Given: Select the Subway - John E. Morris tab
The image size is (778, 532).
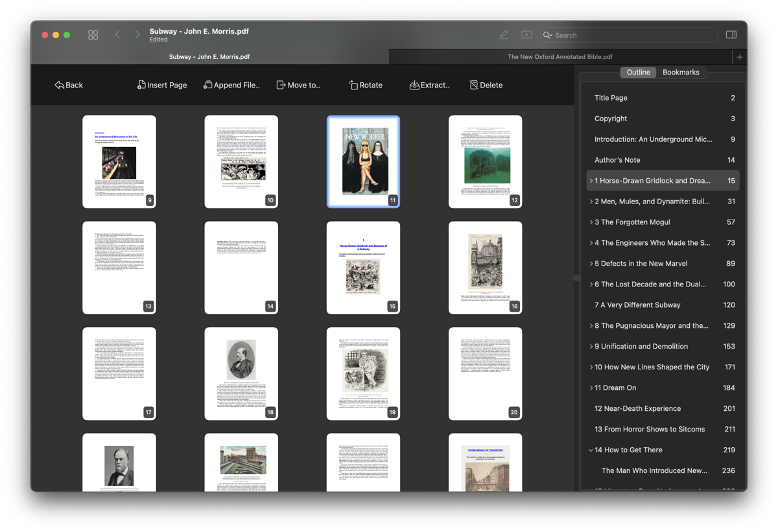Looking at the screenshot, I should pos(209,57).
